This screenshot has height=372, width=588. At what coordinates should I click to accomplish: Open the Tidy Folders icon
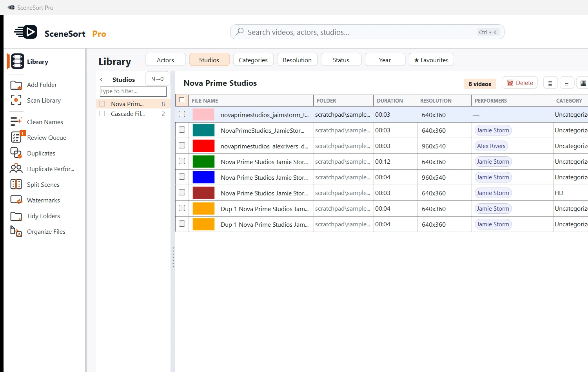point(16,216)
